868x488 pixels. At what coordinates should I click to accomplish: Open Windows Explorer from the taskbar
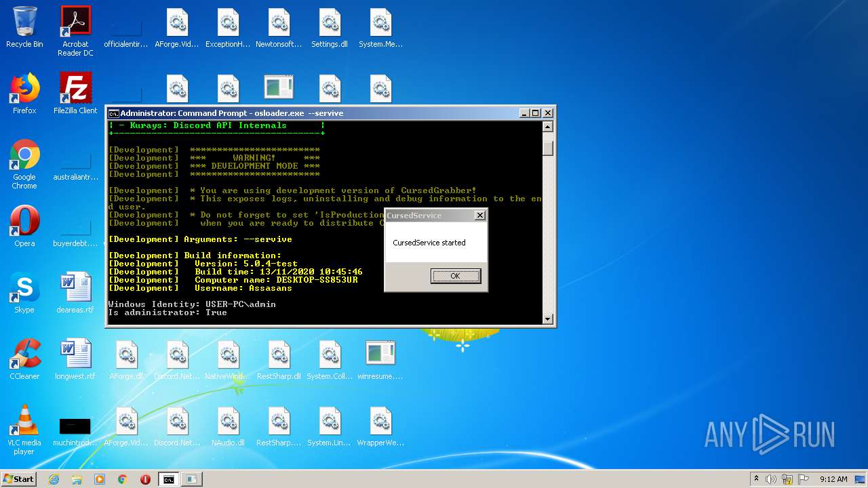77,479
